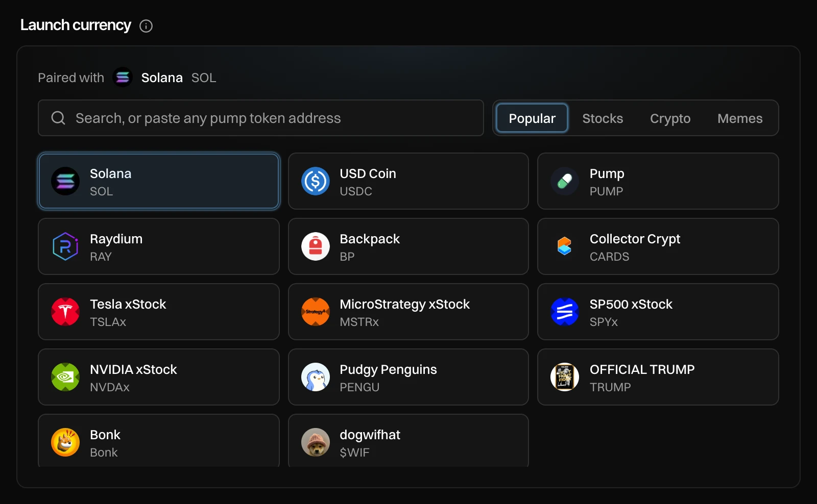Click the MicroStrategy xStock orange icon
817x504 pixels.
[x=316, y=312]
